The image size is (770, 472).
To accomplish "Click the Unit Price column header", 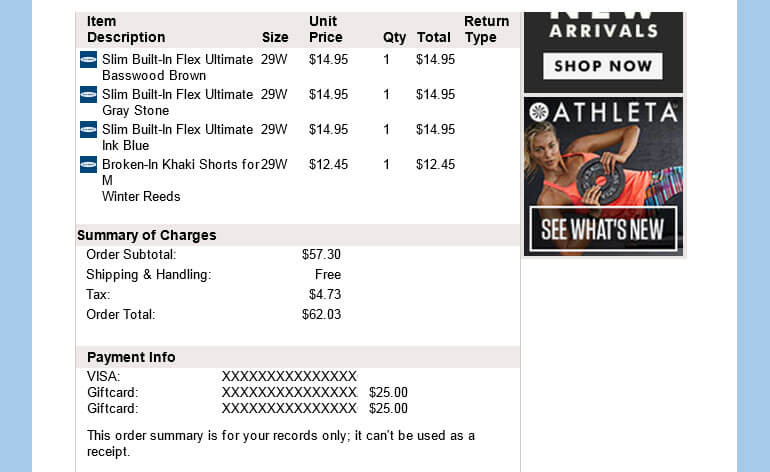I will [326, 29].
